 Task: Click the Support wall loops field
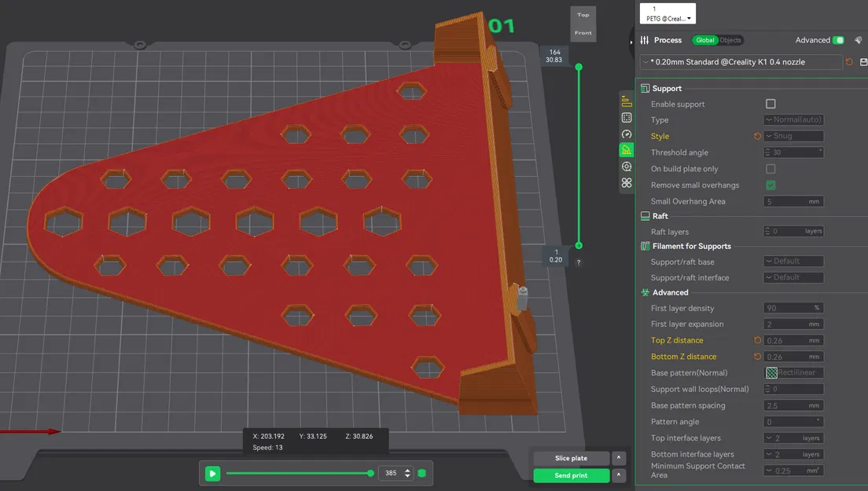coord(793,389)
